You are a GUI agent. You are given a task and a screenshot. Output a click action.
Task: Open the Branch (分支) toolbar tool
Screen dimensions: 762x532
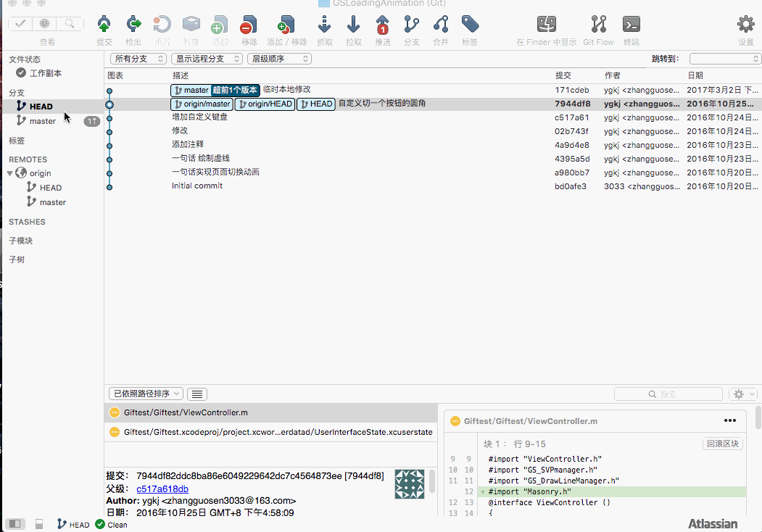pos(412,26)
